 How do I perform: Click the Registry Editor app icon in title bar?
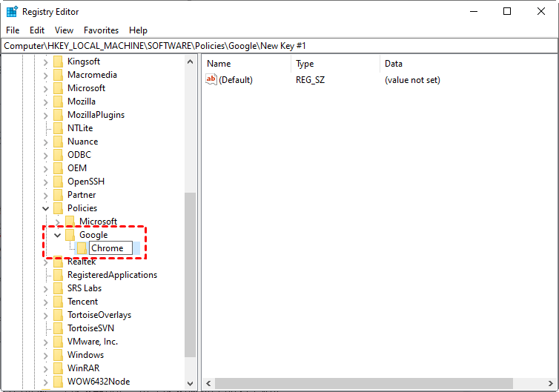click(12, 11)
